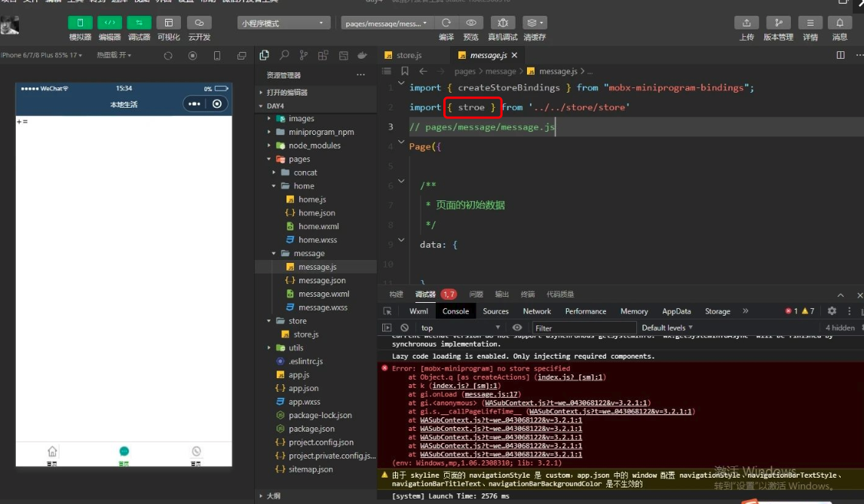The height and width of the screenshot is (504, 864).
Task: Open the Default levels dropdown
Action: (x=666, y=328)
